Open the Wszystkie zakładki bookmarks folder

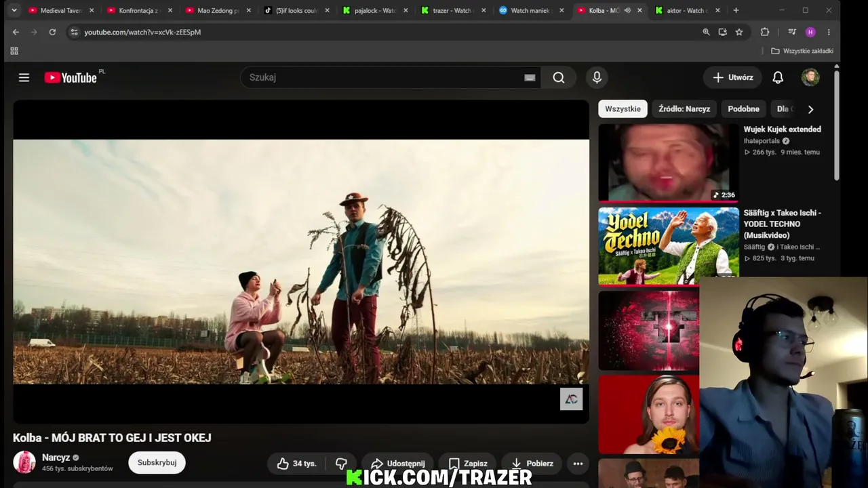coord(802,51)
